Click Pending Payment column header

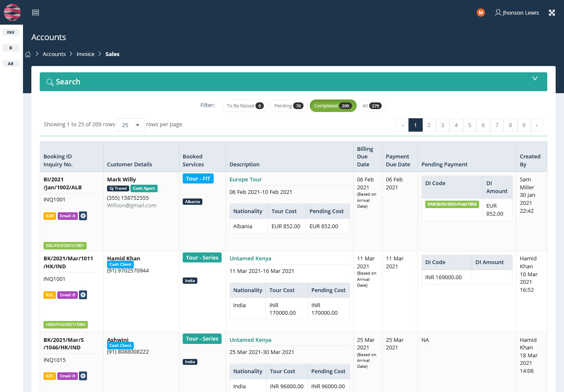click(x=444, y=165)
